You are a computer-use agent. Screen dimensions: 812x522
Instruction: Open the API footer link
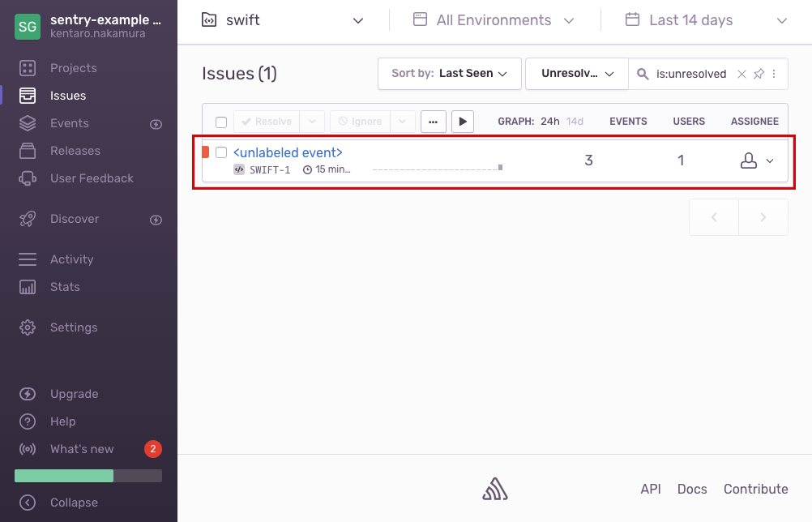(651, 489)
